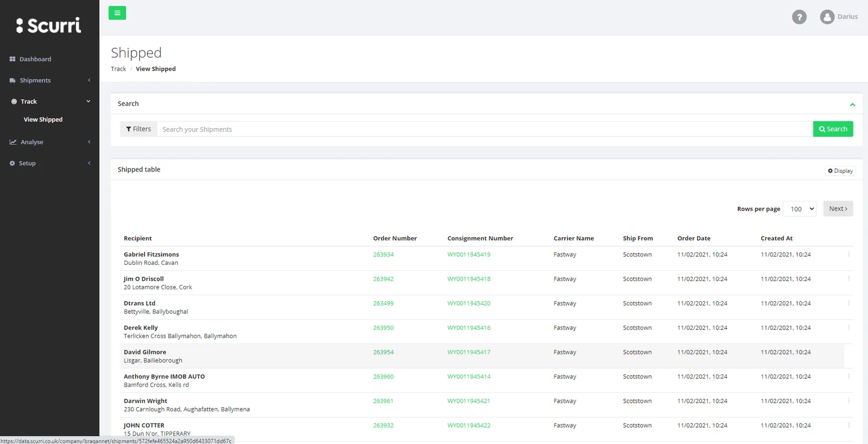Viewport: 868px width, 444px height.
Task: Open consignment WY0011945418
Action: (469, 279)
